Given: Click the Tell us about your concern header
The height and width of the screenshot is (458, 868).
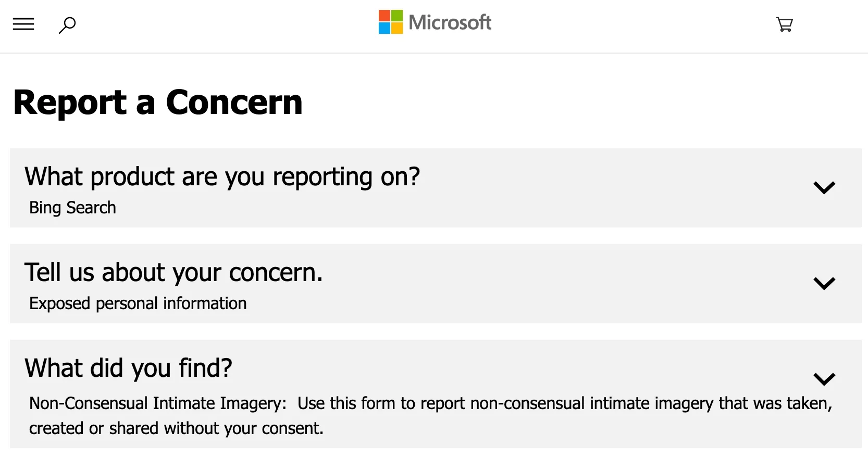Looking at the screenshot, I should (173, 272).
